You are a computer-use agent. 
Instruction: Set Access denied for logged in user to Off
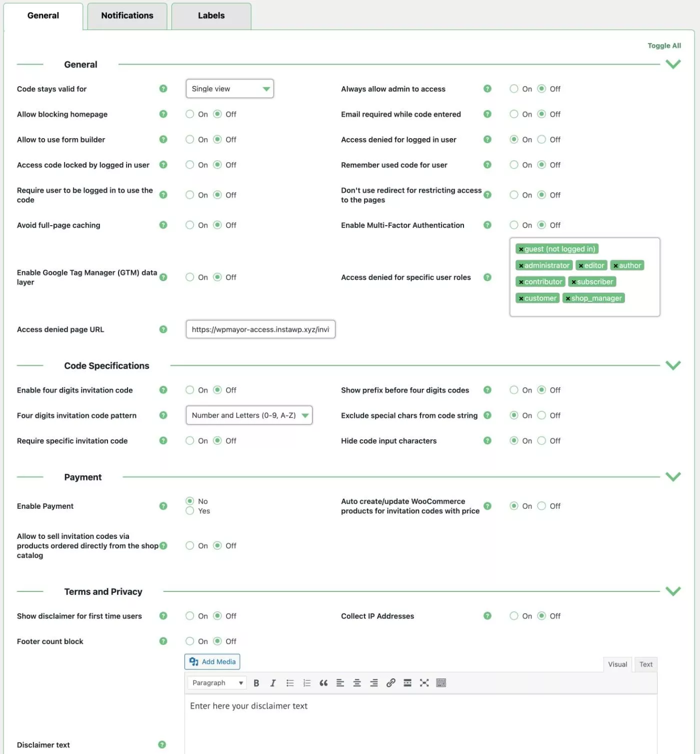coord(541,140)
